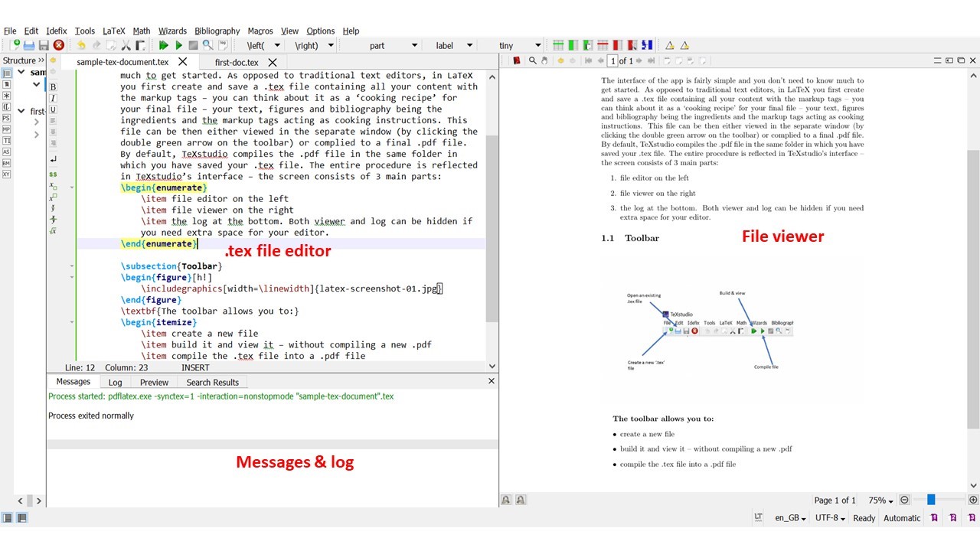Open the Wizards menu

[172, 31]
